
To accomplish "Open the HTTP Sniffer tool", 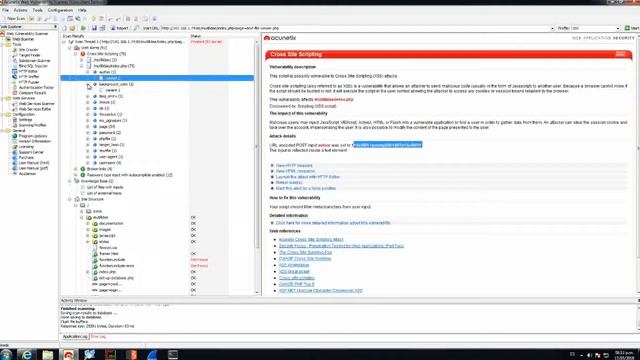I will pos(29,76).
